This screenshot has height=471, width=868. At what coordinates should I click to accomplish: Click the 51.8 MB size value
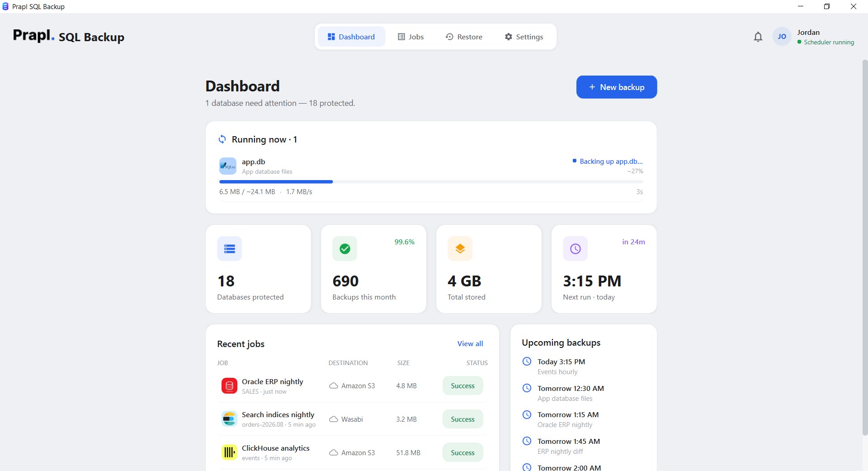click(408, 453)
